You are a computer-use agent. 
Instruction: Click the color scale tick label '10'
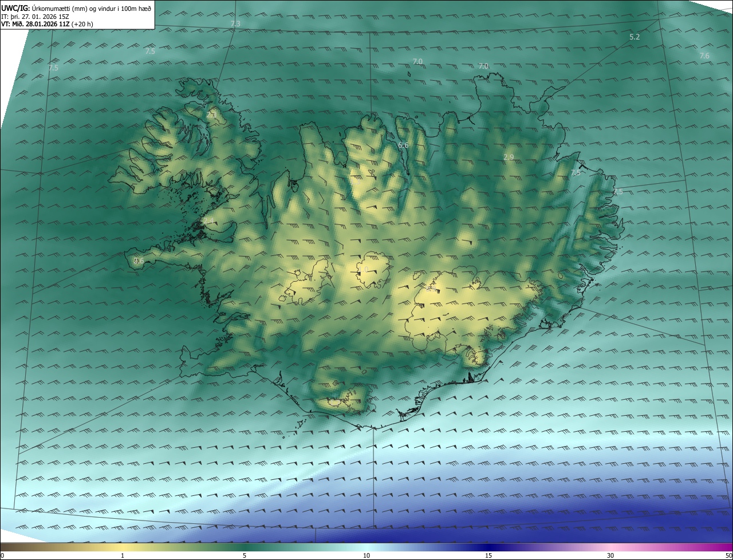(366, 555)
